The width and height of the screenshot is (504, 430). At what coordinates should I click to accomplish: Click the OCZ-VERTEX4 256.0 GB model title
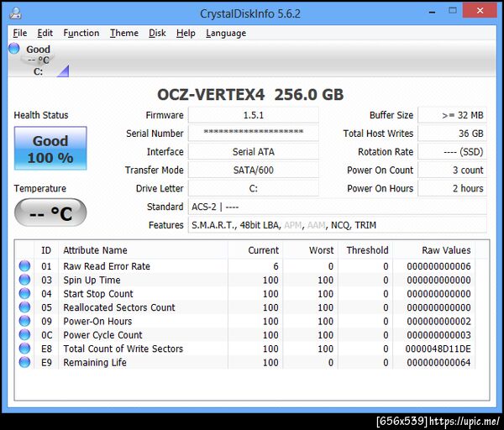[250, 95]
